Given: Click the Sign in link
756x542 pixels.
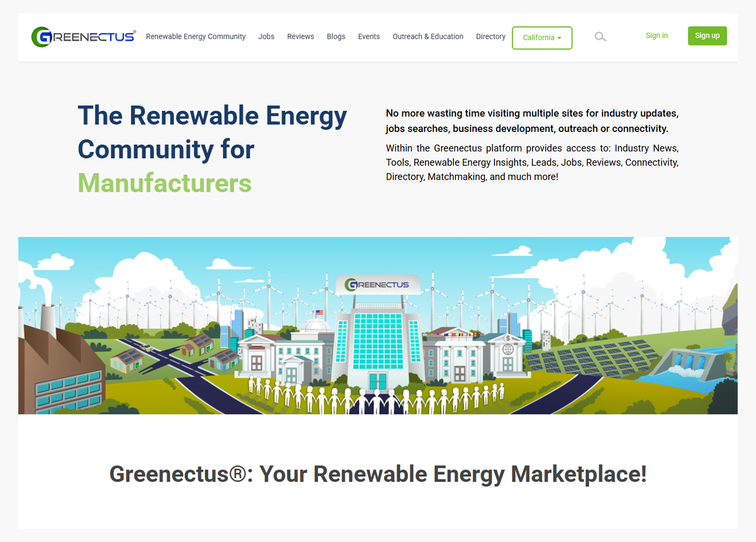Looking at the screenshot, I should (x=656, y=36).
